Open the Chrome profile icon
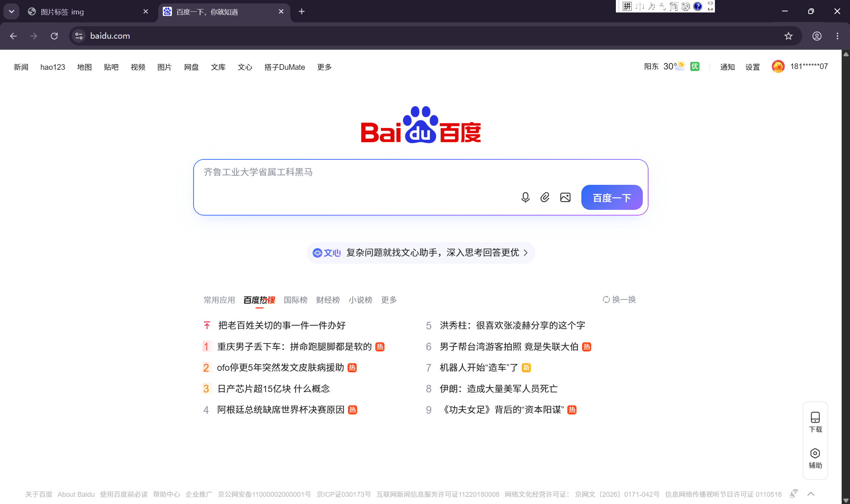 click(x=817, y=36)
